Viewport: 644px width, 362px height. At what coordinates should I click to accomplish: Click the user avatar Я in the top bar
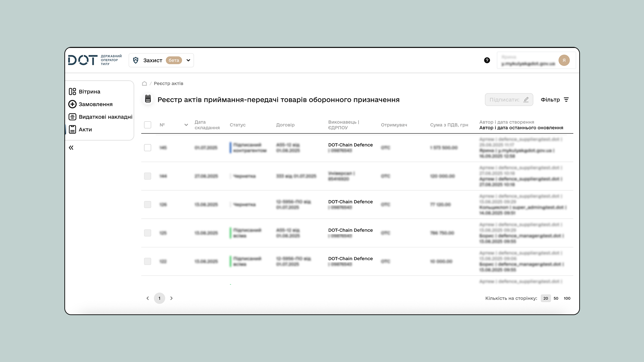(x=564, y=60)
